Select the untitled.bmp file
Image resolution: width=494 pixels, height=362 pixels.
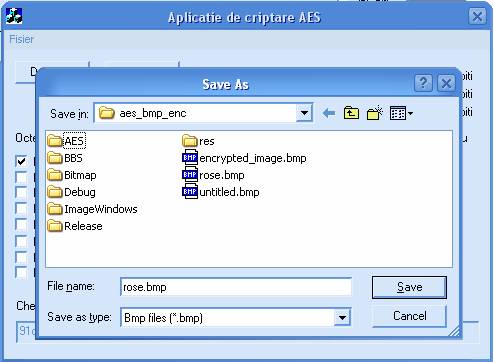[221, 192]
